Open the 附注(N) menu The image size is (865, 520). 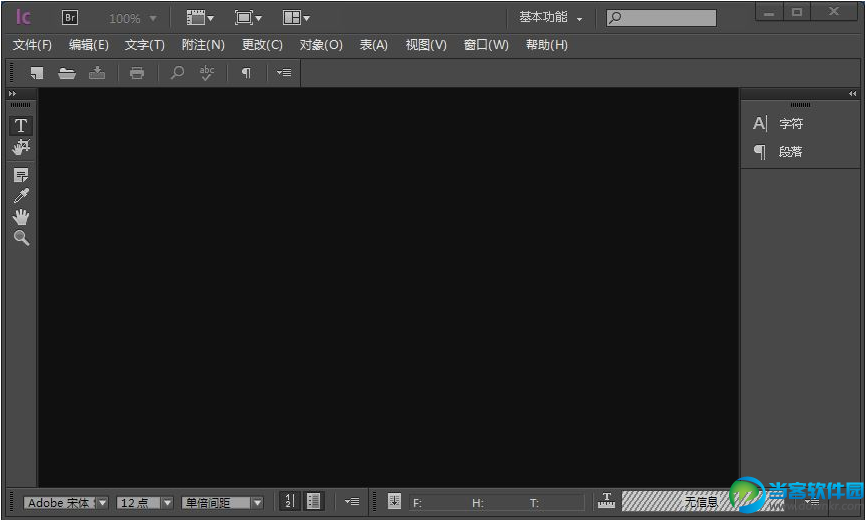tap(203, 45)
